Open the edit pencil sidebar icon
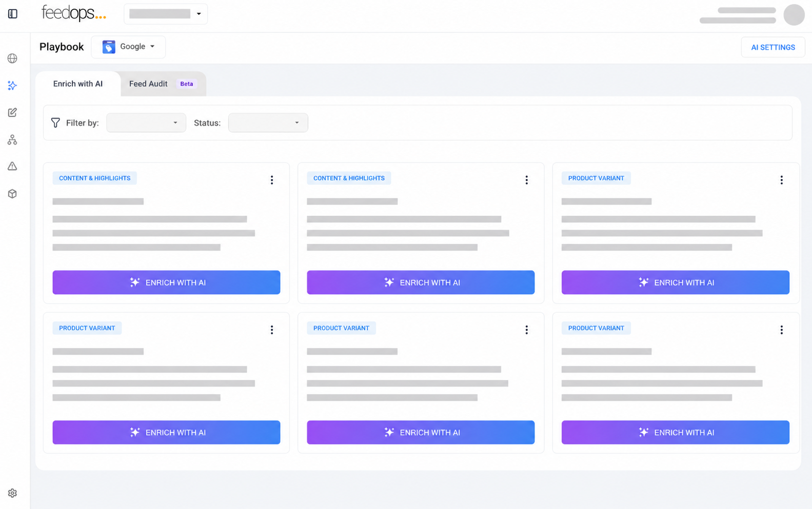 [12, 112]
